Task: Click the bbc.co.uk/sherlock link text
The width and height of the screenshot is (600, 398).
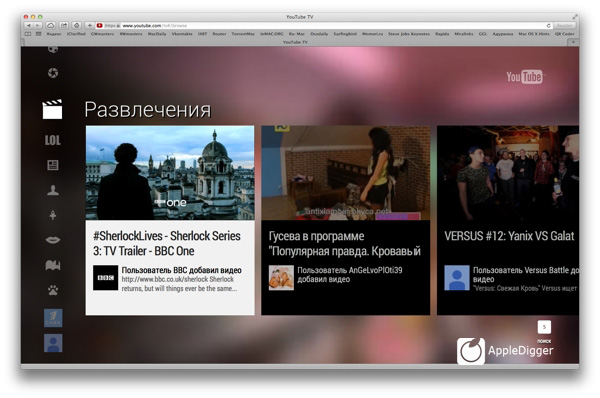Action: tap(178, 279)
